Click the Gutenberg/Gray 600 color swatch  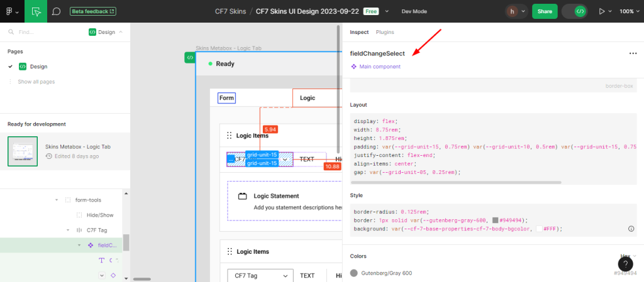pyautogui.click(x=354, y=273)
